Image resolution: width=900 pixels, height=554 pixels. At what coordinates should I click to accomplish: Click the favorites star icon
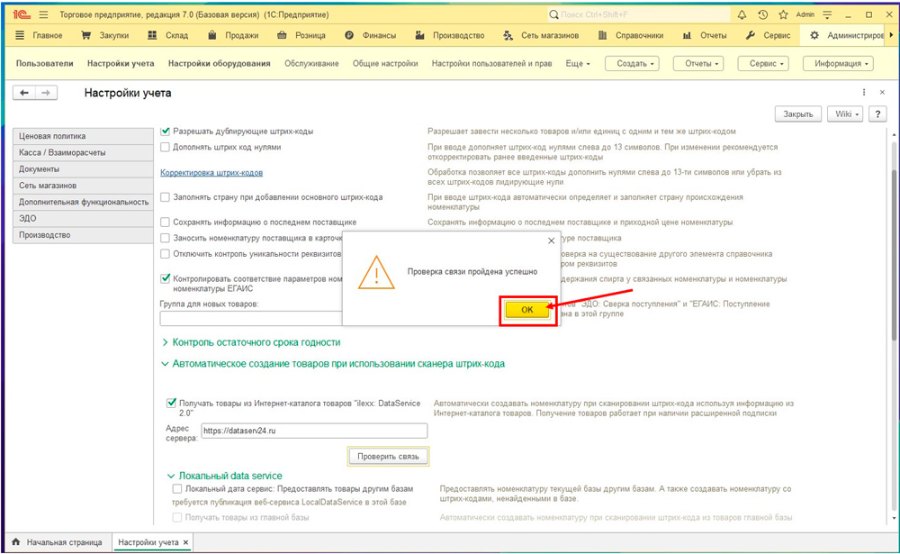783,14
